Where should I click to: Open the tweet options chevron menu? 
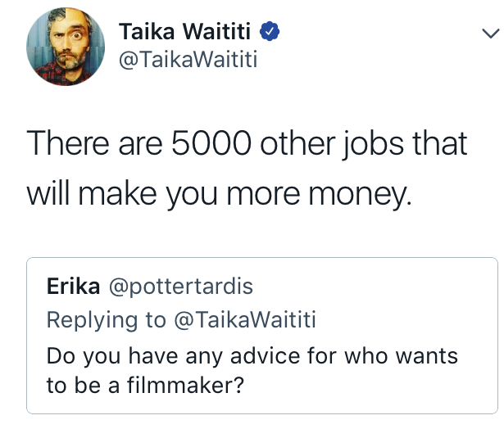click(x=491, y=33)
